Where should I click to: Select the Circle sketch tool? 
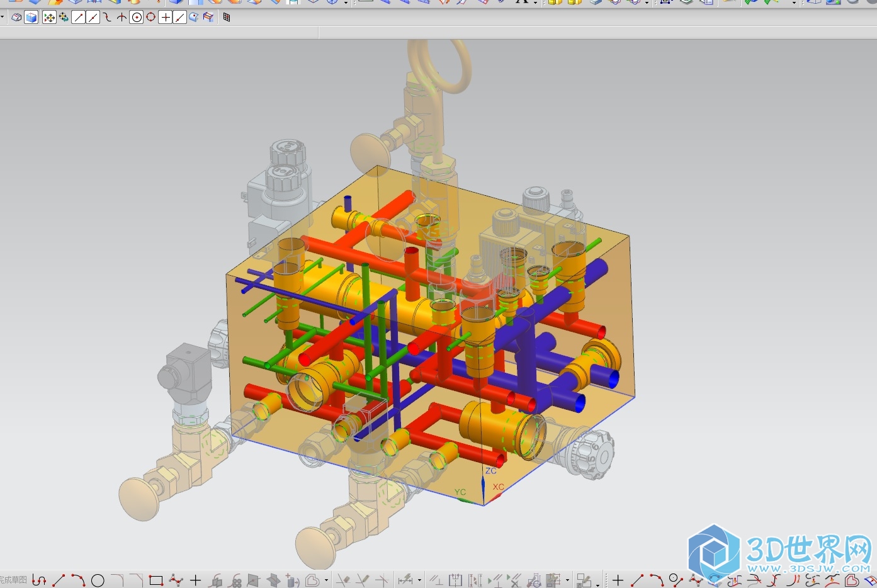tap(98, 580)
